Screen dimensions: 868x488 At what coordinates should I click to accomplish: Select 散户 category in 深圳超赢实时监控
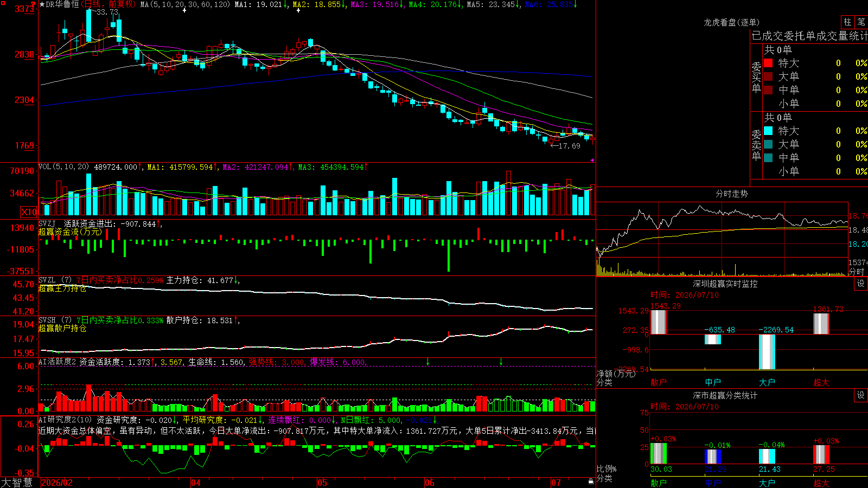(658, 382)
